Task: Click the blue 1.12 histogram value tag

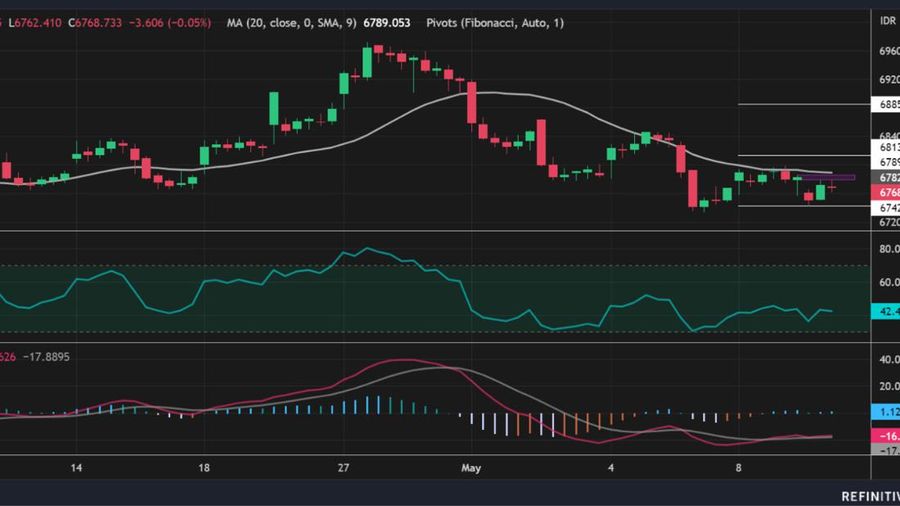Action: coord(886,412)
